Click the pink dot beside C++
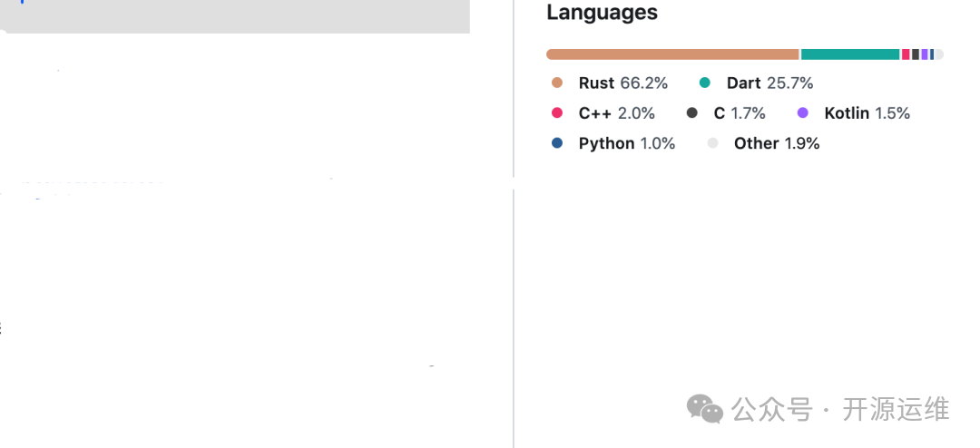 pos(557,113)
